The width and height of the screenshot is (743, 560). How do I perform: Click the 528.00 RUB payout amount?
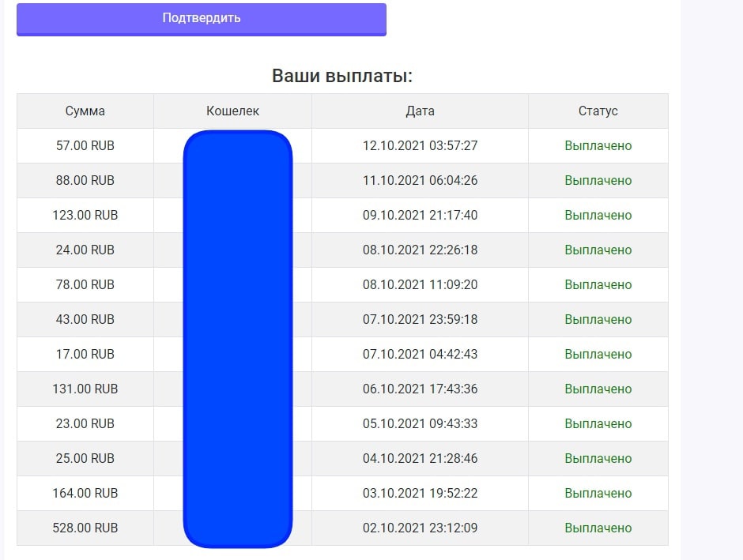pyautogui.click(x=85, y=528)
